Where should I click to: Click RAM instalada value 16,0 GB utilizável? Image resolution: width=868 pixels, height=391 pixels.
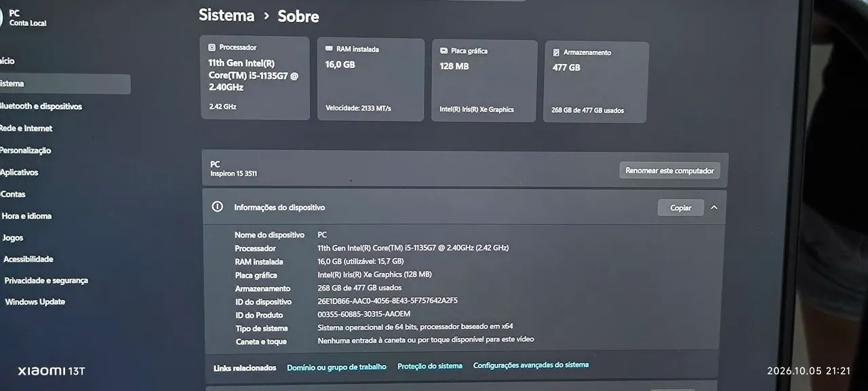(361, 261)
